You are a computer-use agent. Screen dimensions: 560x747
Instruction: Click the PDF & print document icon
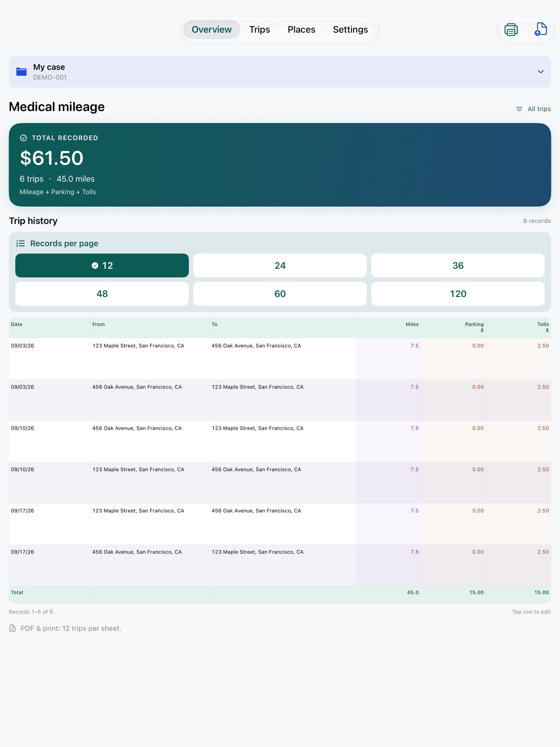(13, 628)
